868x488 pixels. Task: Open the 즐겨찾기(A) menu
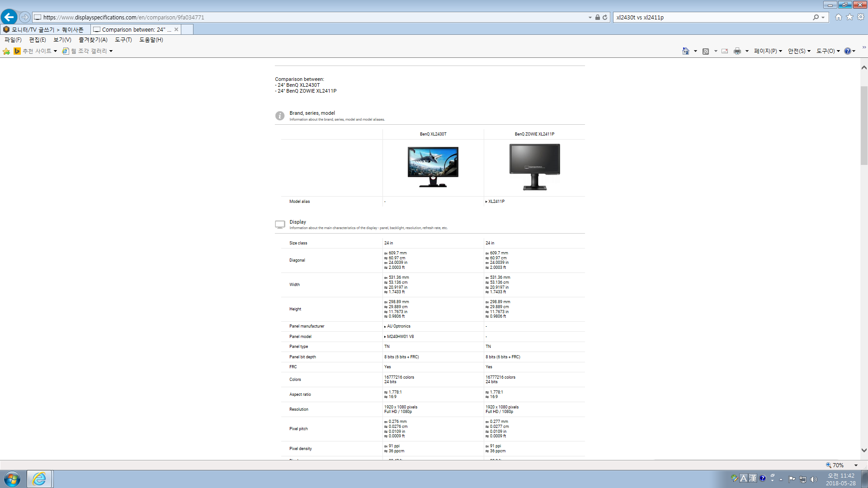pyautogui.click(x=93, y=40)
